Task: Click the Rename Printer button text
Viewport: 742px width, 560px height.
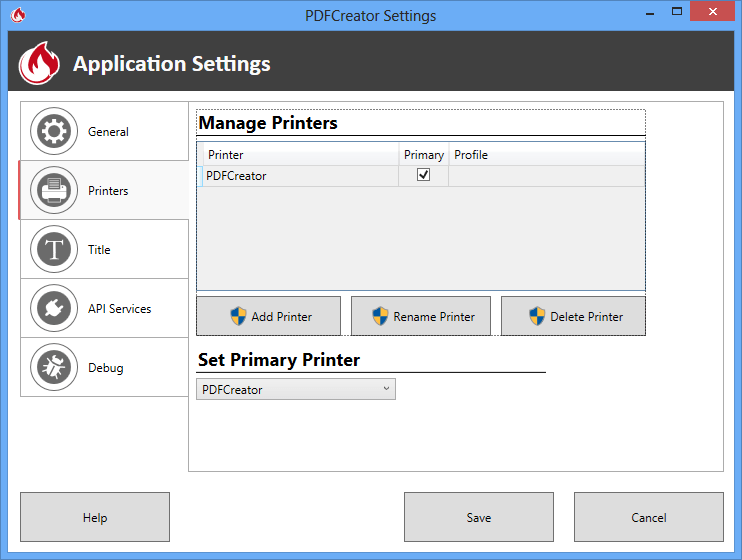Action: coord(434,317)
